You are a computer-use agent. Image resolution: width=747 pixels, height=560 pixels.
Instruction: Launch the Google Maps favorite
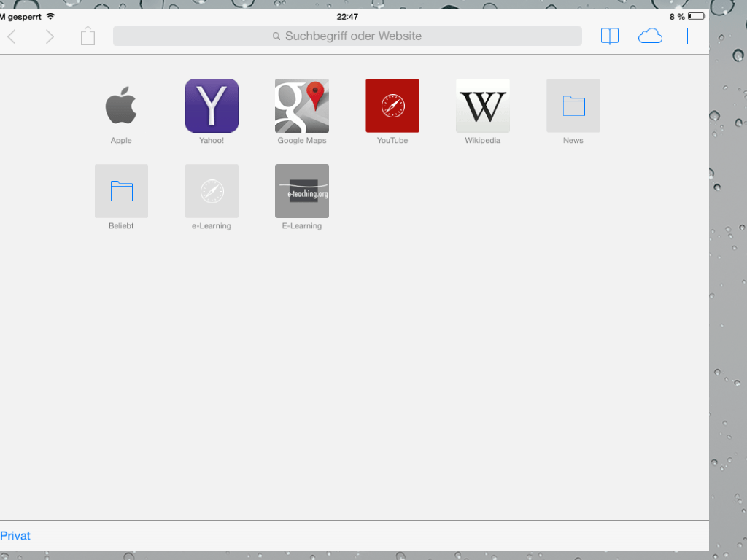pos(302,106)
